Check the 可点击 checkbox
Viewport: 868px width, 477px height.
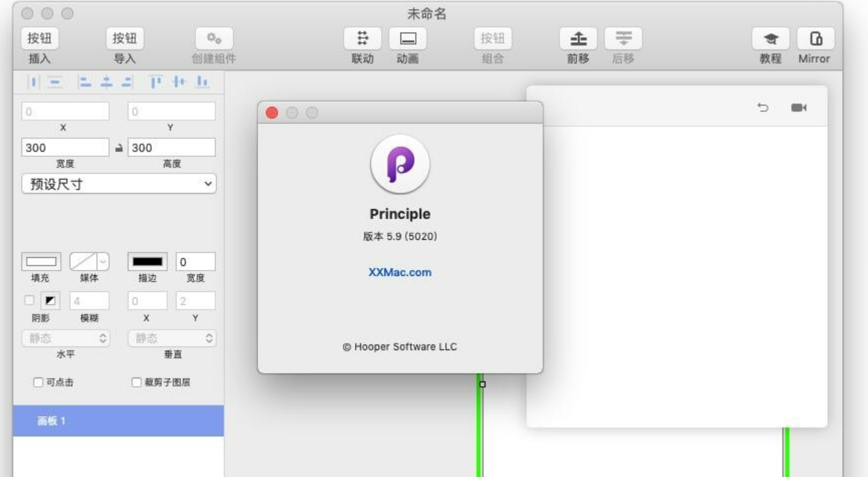pos(38,383)
